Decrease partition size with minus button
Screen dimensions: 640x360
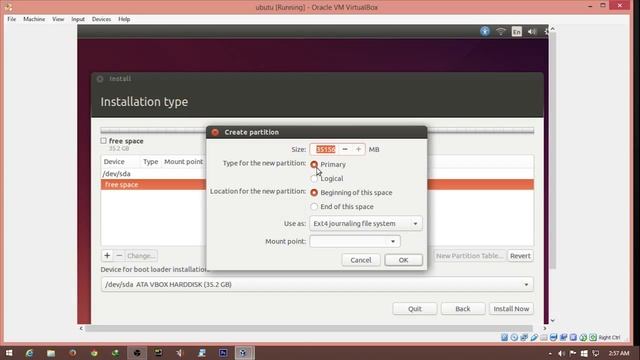(345, 149)
